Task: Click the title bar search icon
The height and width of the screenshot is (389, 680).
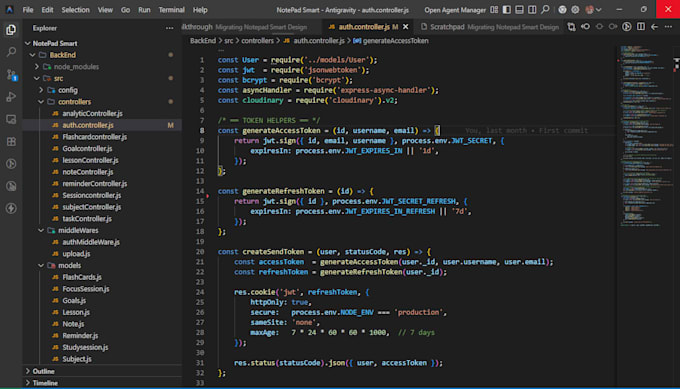Action: (x=545, y=10)
